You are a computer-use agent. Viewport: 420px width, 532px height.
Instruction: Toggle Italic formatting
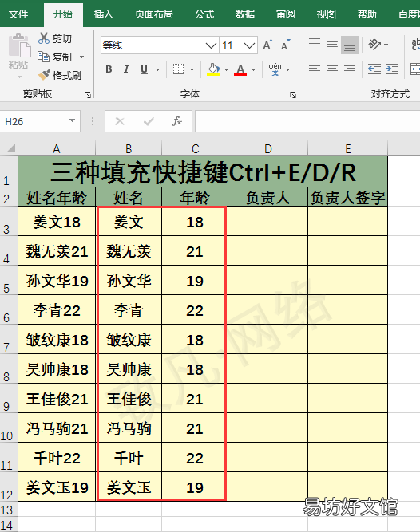pos(126,69)
